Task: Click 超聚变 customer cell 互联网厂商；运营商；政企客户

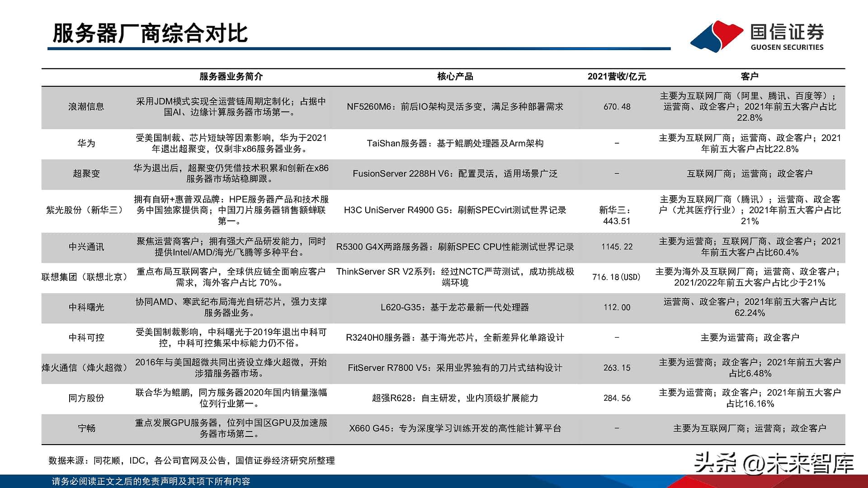Action: tap(750, 174)
